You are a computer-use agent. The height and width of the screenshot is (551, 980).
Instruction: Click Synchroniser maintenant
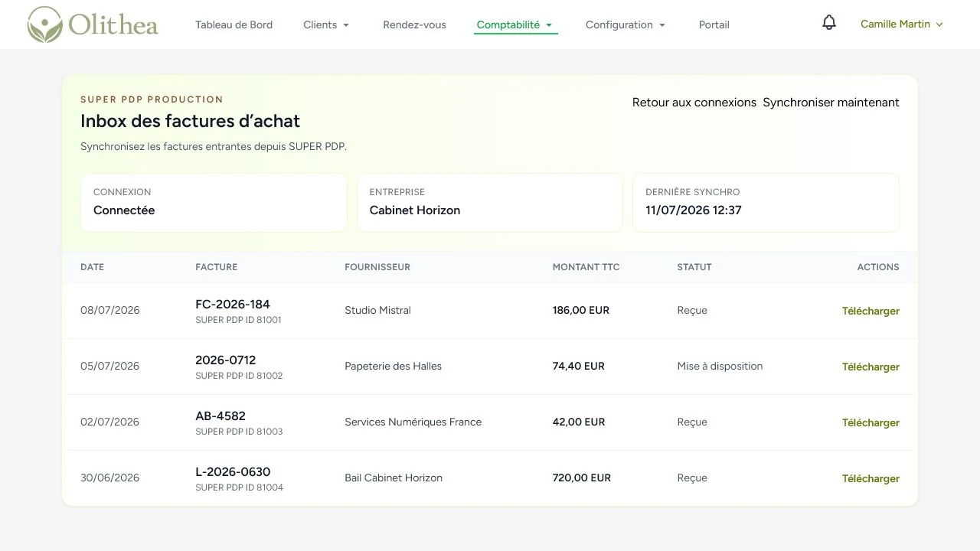pyautogui.click(x=831, y=103)
